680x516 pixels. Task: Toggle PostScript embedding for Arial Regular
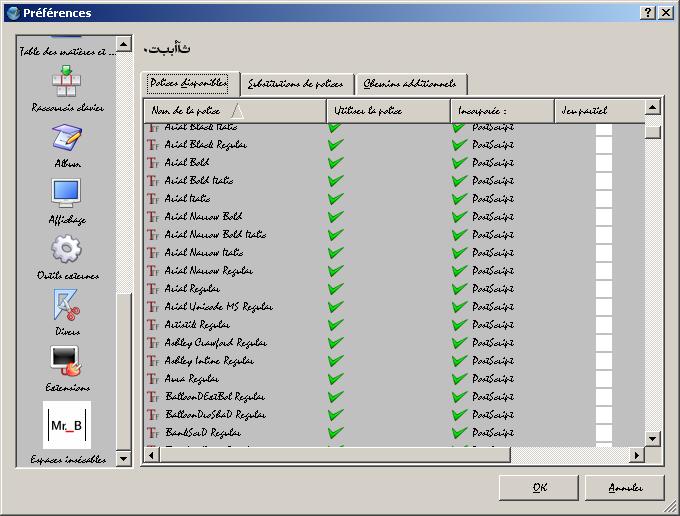(459, 288)
